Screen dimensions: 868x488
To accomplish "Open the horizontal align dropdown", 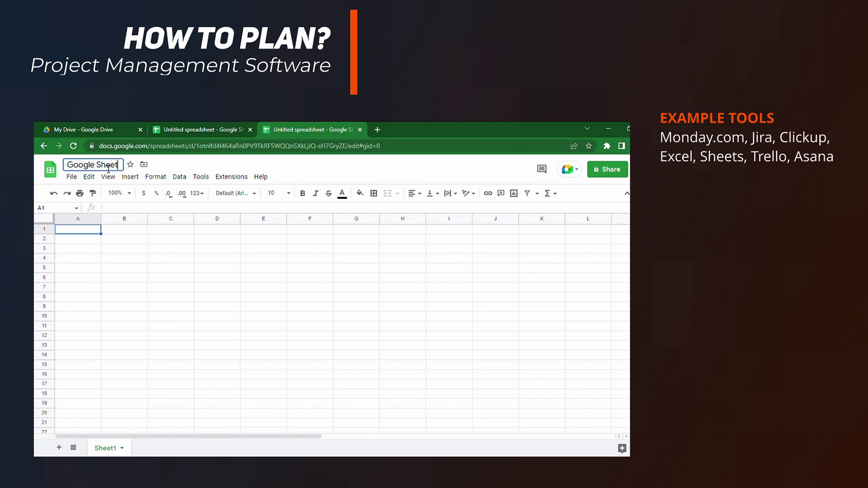I will pos(414,193).
